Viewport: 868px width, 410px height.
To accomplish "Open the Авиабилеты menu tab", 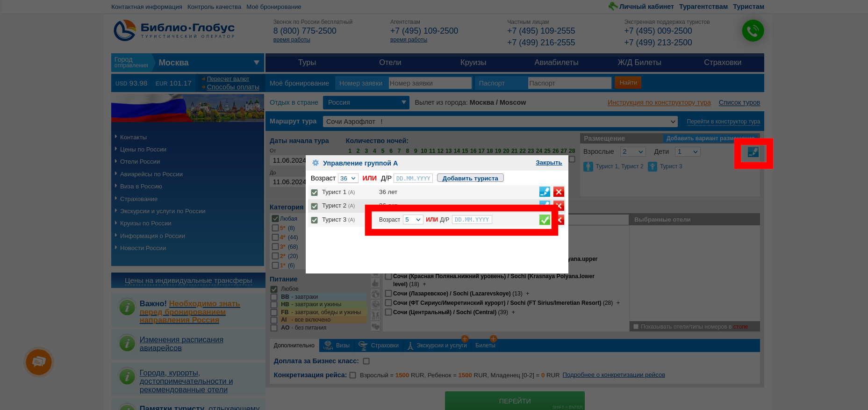I will (x=556, y=63).
